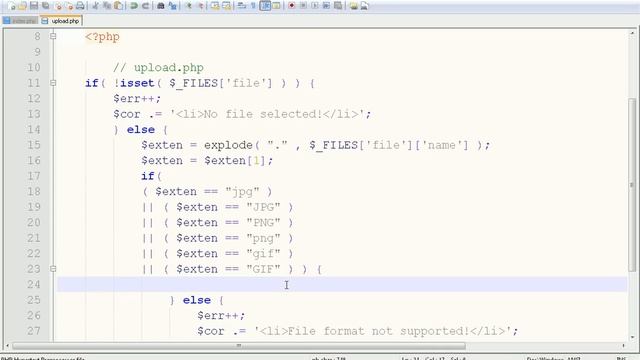
Task: Zoom out using the toolbar Zoom Out icon
Action: (x=201, y=6)
